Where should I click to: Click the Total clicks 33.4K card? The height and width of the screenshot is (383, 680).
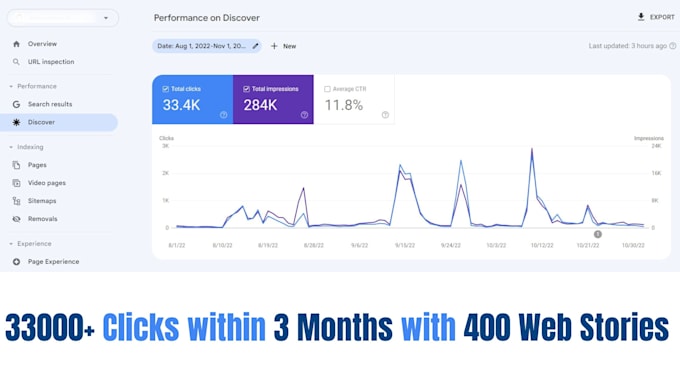[x=193, y=99]
